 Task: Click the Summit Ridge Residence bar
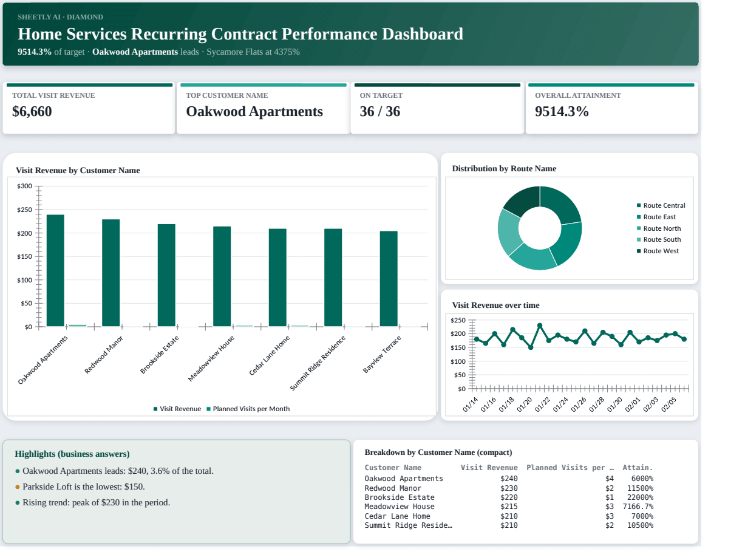[x=333, y=278]
